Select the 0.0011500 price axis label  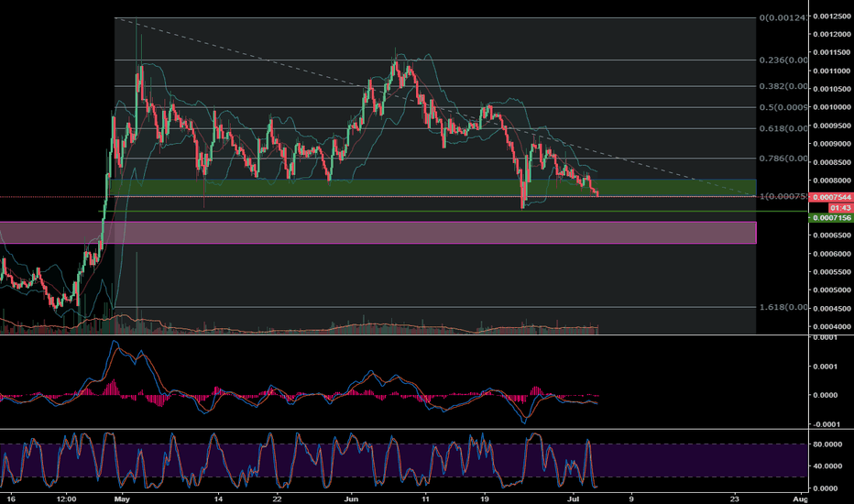pyautogui.click(x=832, y=52)
